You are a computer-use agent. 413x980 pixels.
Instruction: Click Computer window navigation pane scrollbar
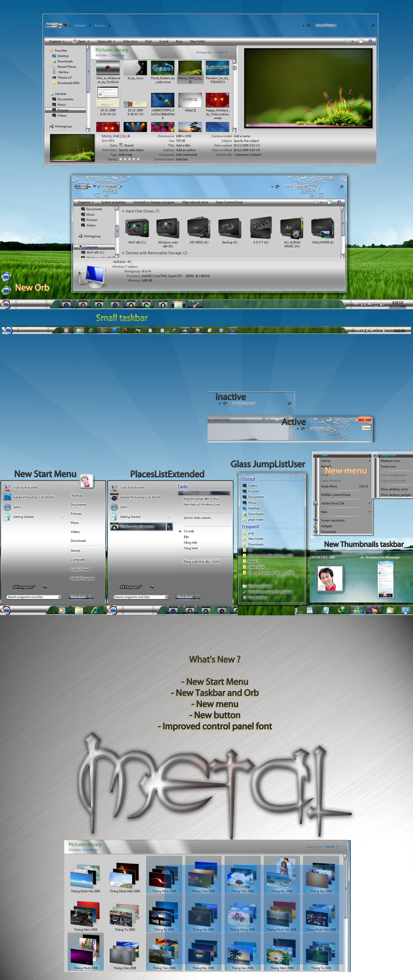117,232
